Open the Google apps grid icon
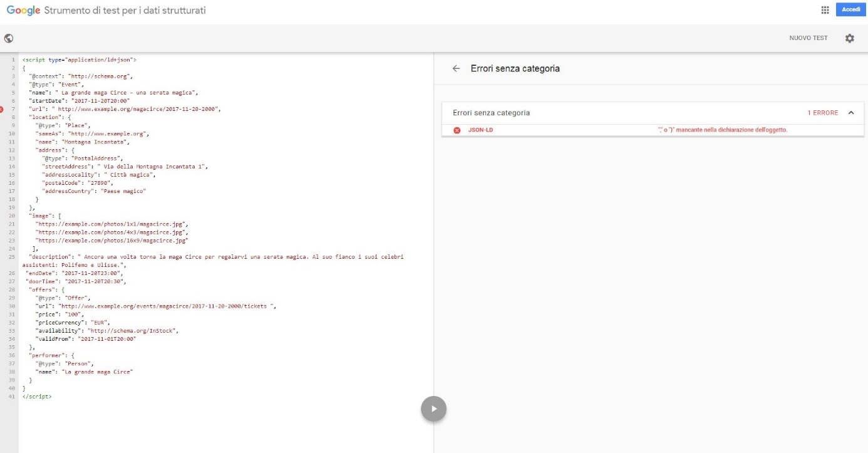The width and height of the screenshot is (868, 453). 825,10
